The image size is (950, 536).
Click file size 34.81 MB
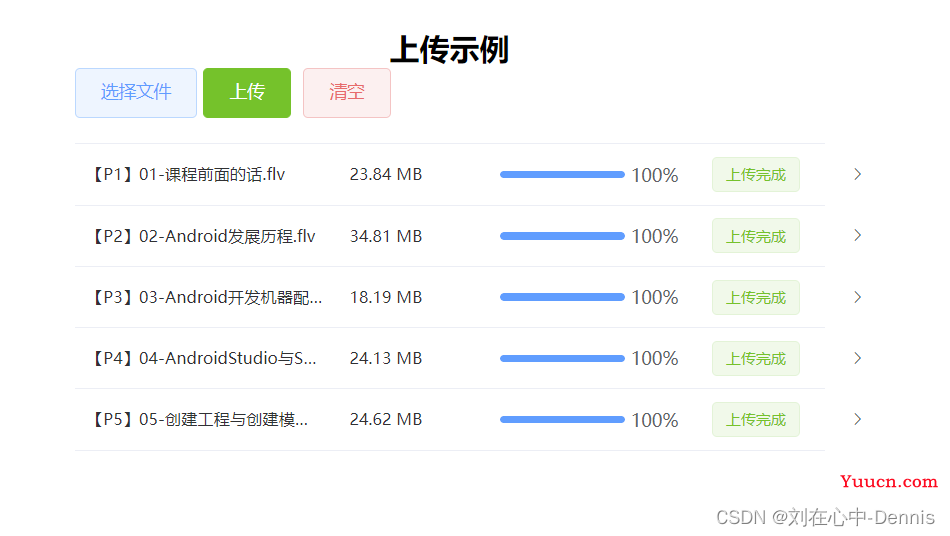click(x=386, y=236)
